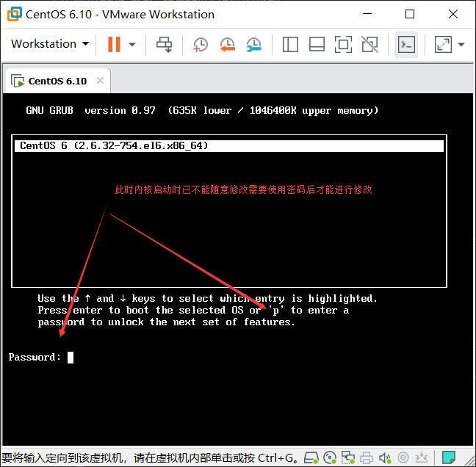The height and width of the screenshot is (467, 476).
Task: Click the download tools status icon
Action: point(422,457)
